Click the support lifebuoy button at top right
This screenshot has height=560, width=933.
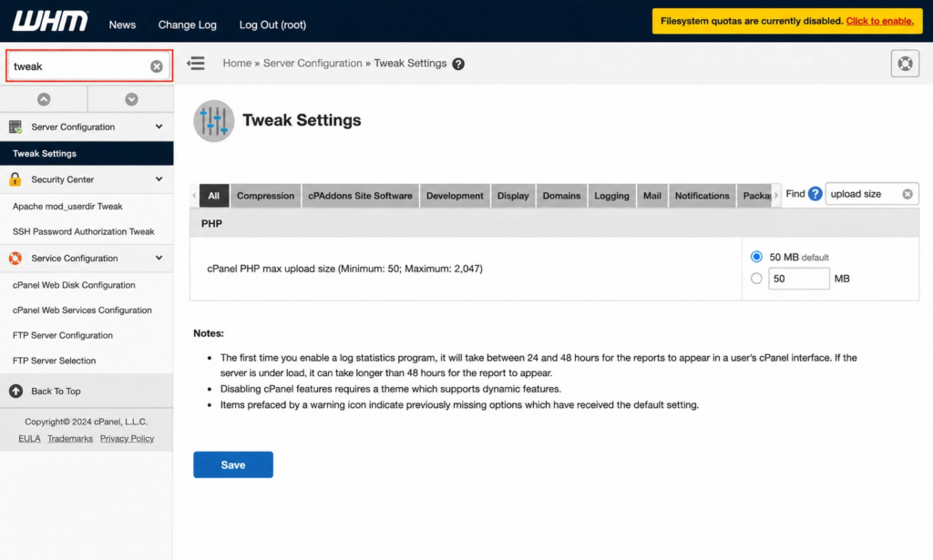905,63
